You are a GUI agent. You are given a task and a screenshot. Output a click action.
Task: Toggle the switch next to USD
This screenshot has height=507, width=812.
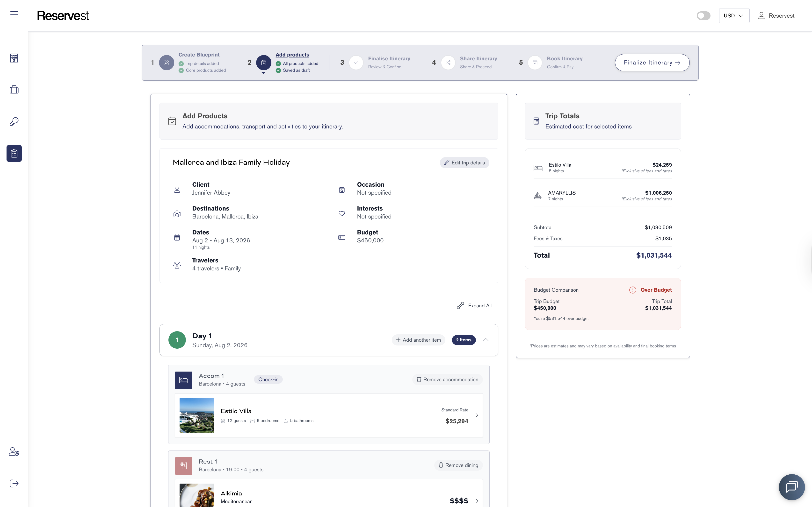coord(703,16)
